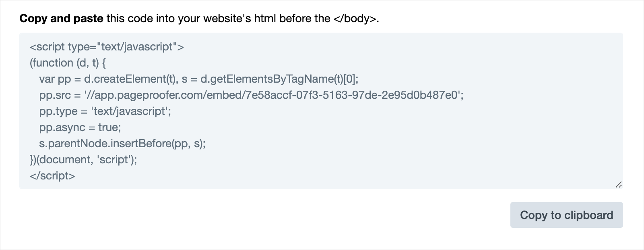Place cursor on pp.async = true line

click(80, 127)
